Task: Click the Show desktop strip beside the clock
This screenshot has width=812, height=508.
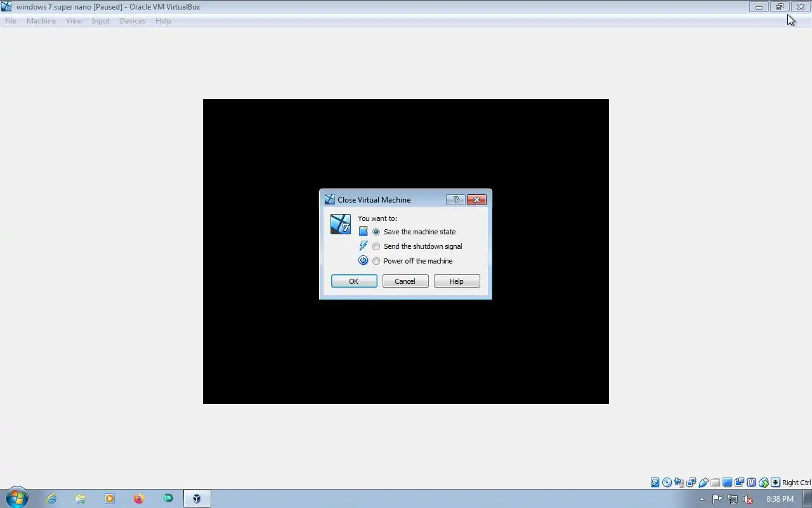Action: click(x=807, y=499)
